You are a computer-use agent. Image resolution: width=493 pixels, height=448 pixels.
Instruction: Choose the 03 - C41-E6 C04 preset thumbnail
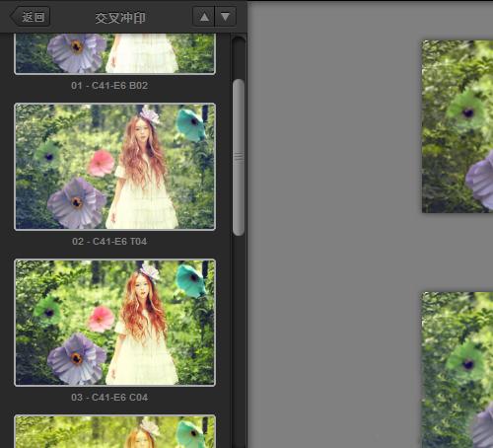(114, 323)
